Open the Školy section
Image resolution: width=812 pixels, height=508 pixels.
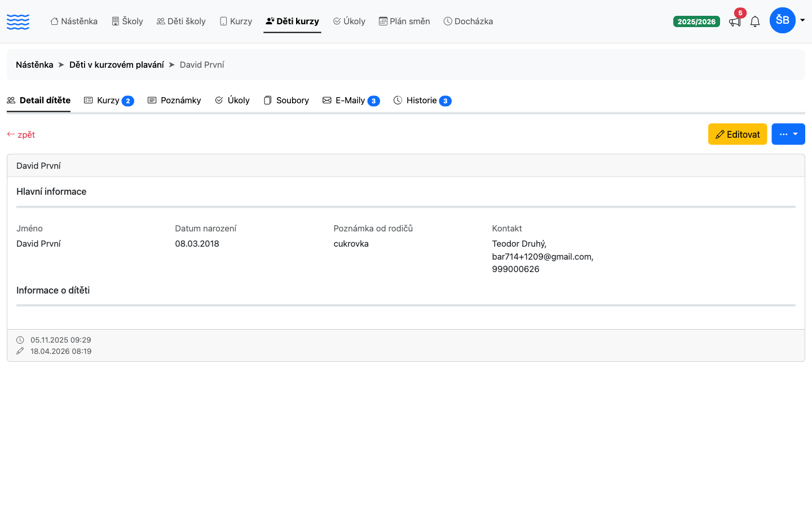pyautogui.click(x=127, y=21)
